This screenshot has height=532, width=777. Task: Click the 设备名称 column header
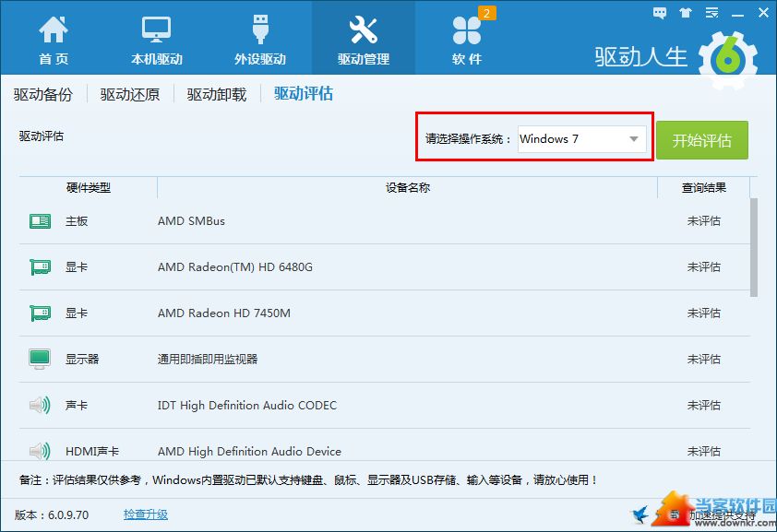[x=407, y=188]
